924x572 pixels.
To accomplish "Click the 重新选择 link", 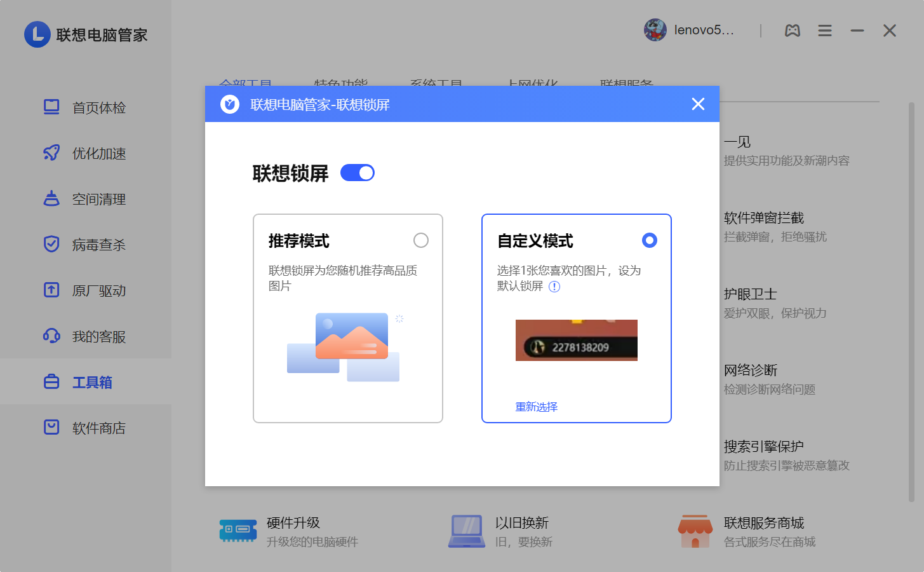I will [537, 407].
